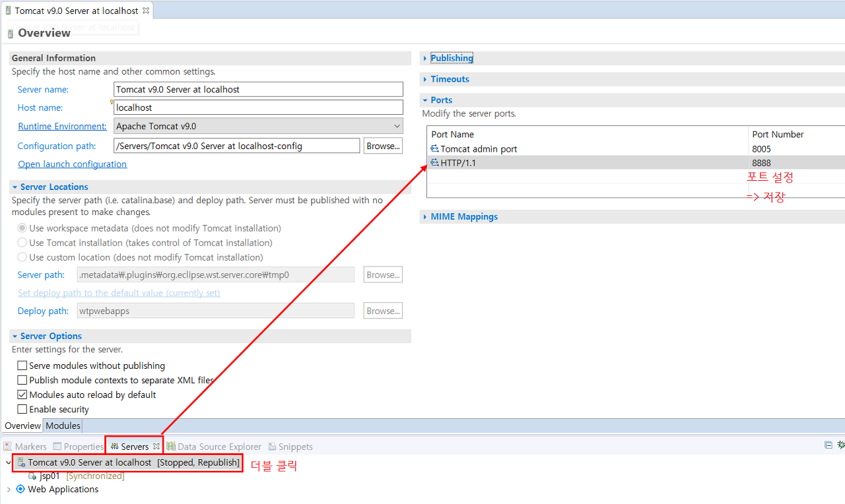Click the Servers view icon
Image resolution: width=845 pixels, height=504 pixels.
pyautogui.click(x=114, y=447)
